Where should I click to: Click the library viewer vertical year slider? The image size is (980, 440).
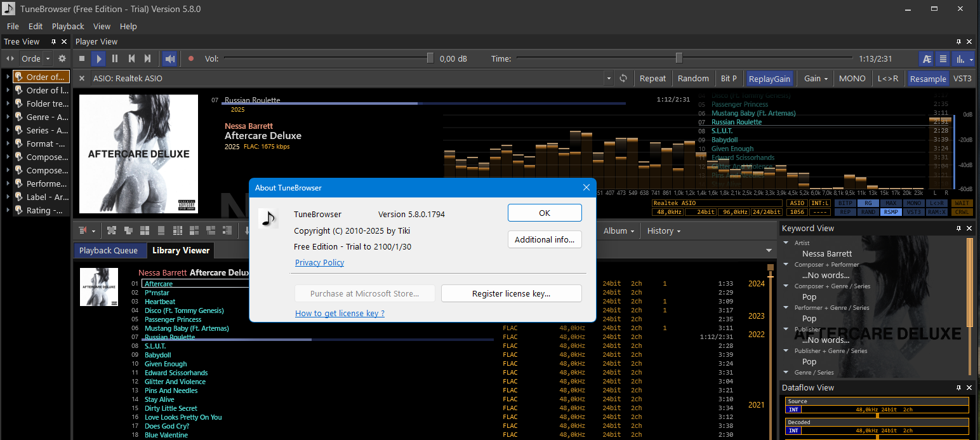[771, 276]
